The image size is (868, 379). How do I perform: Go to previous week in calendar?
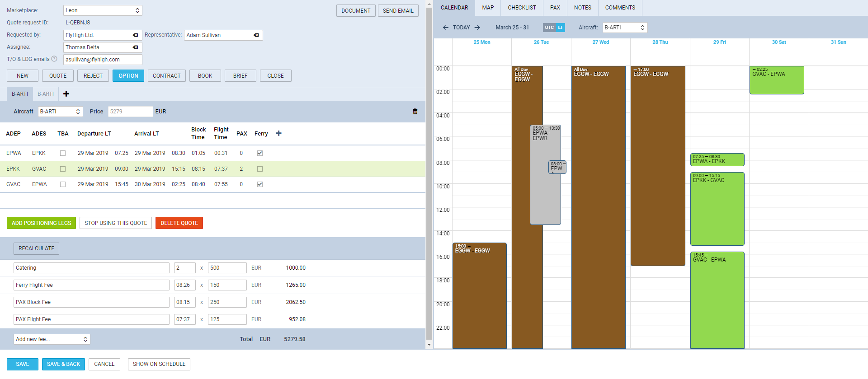pyautogui.click(x=446, y=28)
